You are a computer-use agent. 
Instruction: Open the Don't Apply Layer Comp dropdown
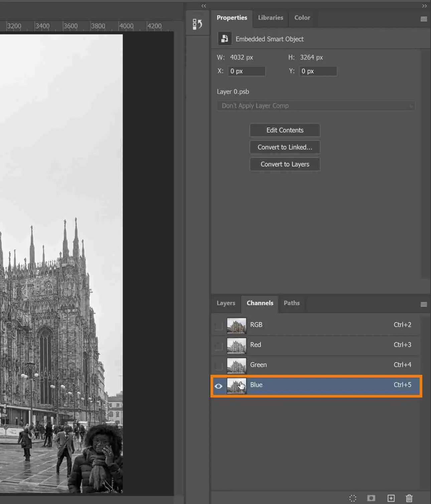[316, 106]
